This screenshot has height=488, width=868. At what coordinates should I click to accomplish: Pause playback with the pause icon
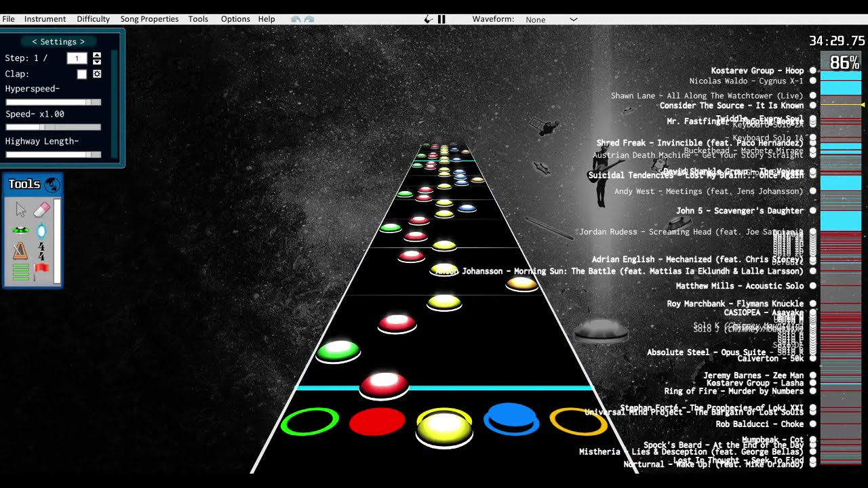pyautogui.click(x=441, y=19)
